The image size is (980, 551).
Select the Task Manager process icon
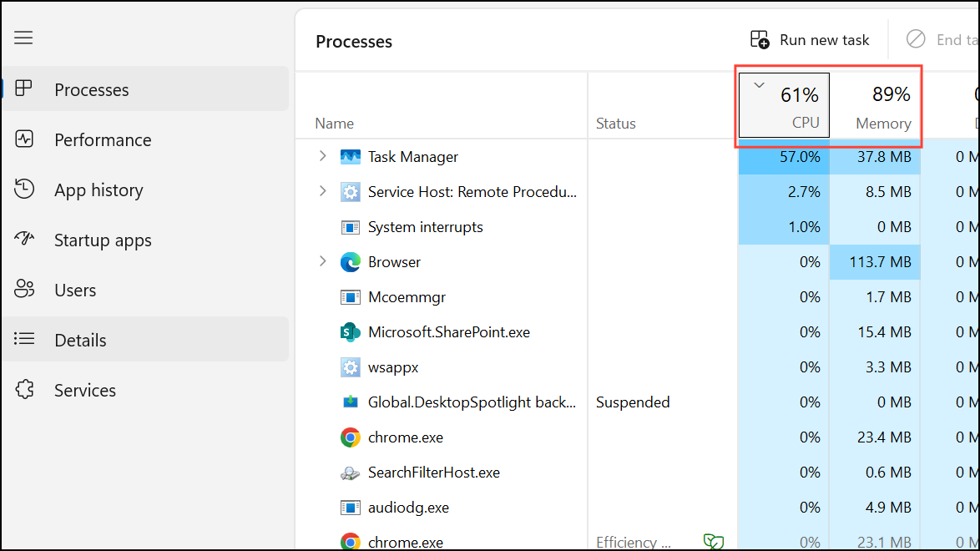click(351, 156)
